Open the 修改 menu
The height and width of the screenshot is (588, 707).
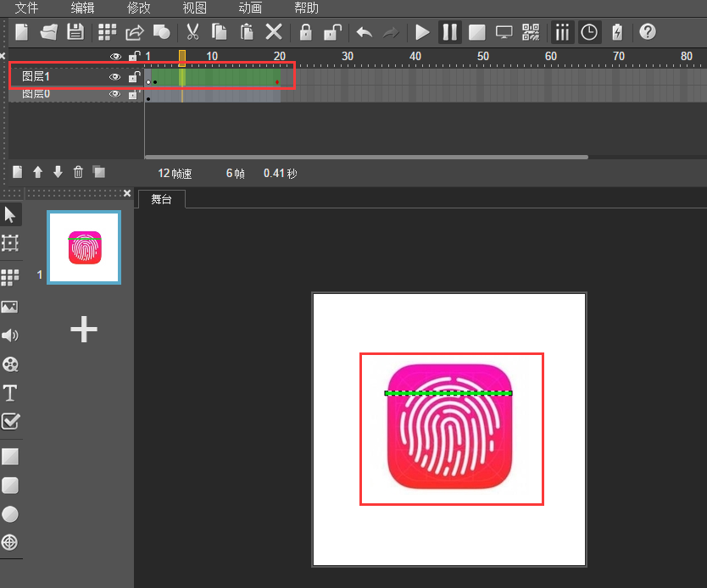[139, 8]
